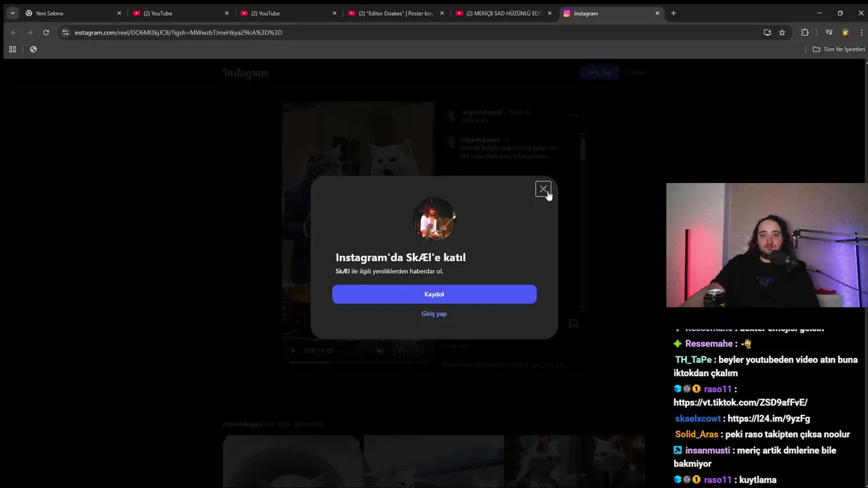Click the Instagram logo

(x=245, y=73)
